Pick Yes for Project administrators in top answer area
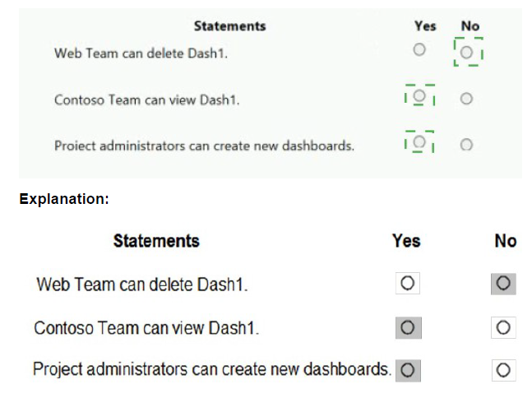532x398 pixels. (419, 144)
